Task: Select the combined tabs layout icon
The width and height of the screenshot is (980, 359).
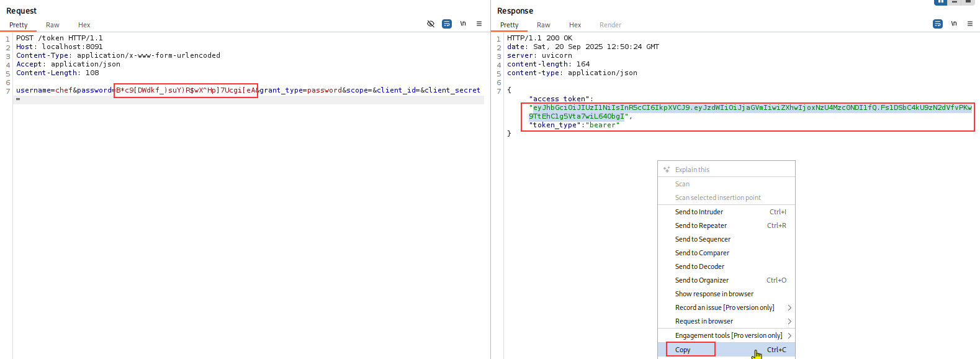Action: pyautogui.click(x=968, y=2)
